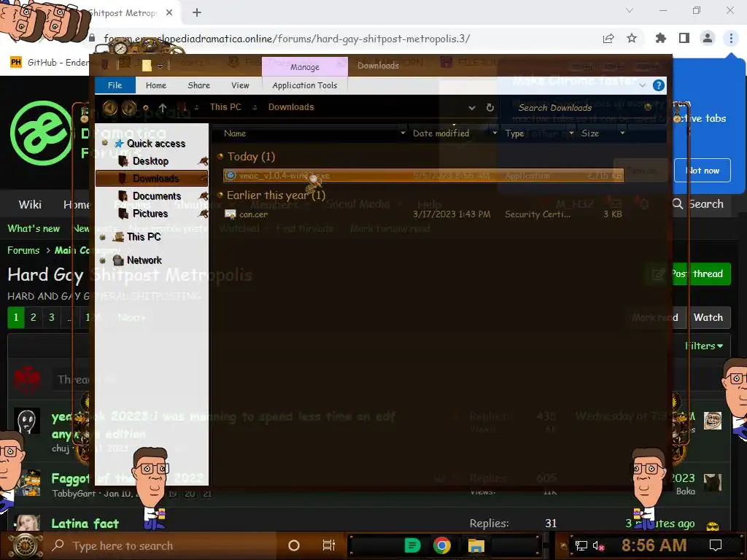Click the Post thread button
The height and width of the screenshot is (560, 747).
click(689, 274)
